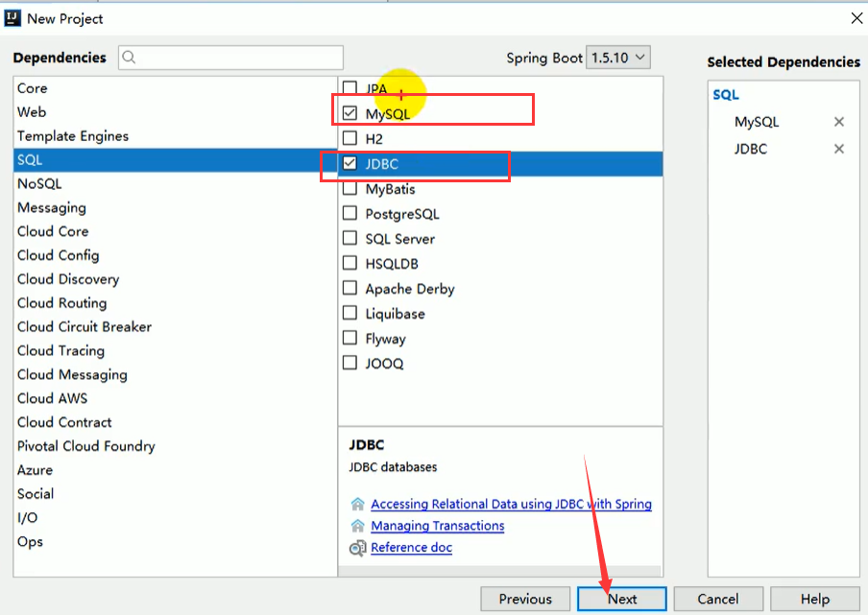Select the Cloud Contract category
Image resolution: width=868 pixels, height=615 pixels.
tap(175, 422)
